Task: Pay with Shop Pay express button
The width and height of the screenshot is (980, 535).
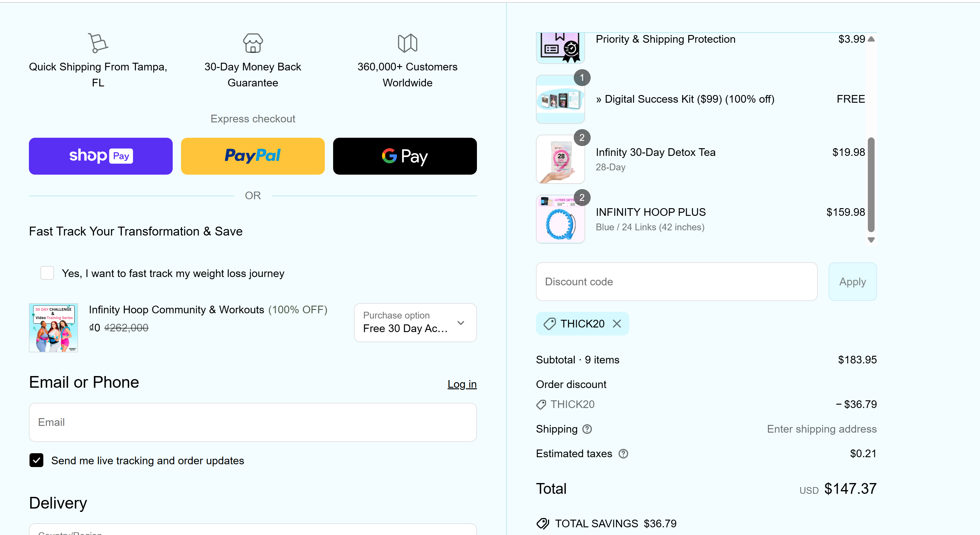Action: [101, 156]
